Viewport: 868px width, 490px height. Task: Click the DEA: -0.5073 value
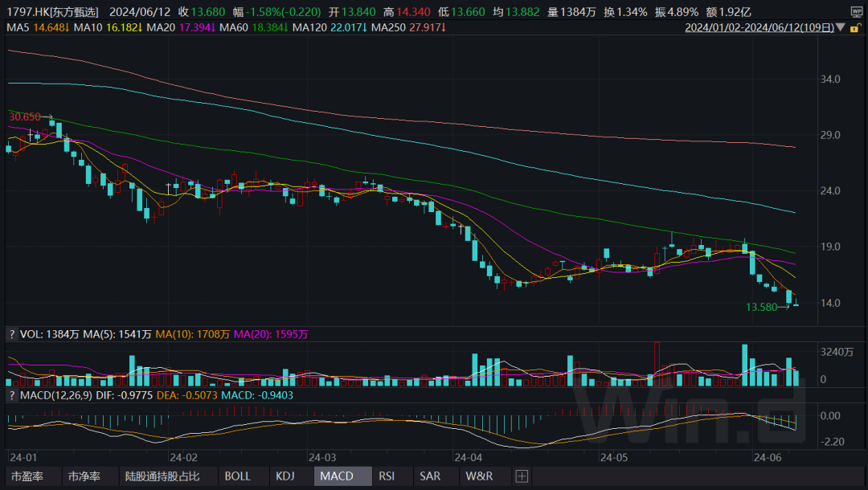pos(187,395)
